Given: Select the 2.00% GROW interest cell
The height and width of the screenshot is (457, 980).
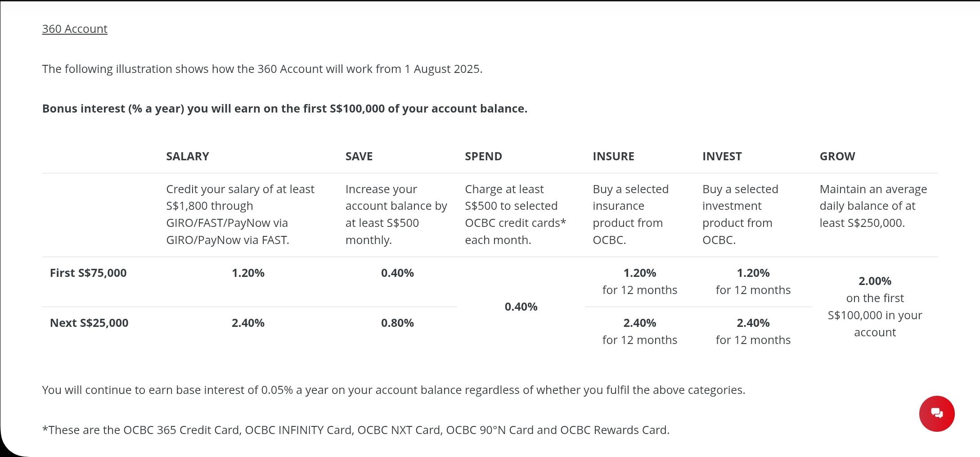Looking at the screenshot, I should click(874, 306).
